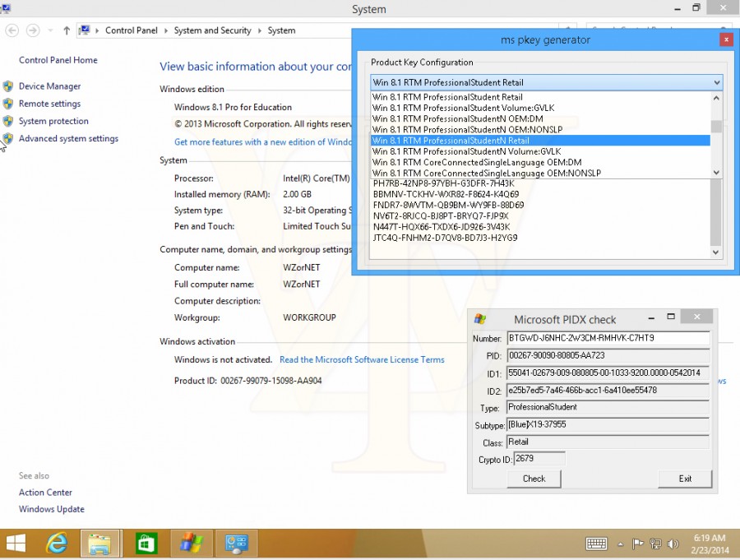Click key PH7RB-42NP8-97YBH-G3DFR-7H43K

[x=444, y=183]
